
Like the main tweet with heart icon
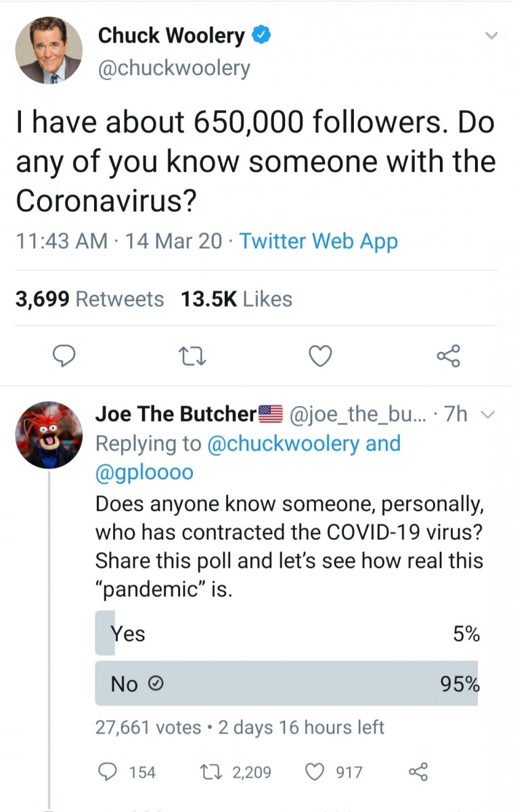[320, 355]
